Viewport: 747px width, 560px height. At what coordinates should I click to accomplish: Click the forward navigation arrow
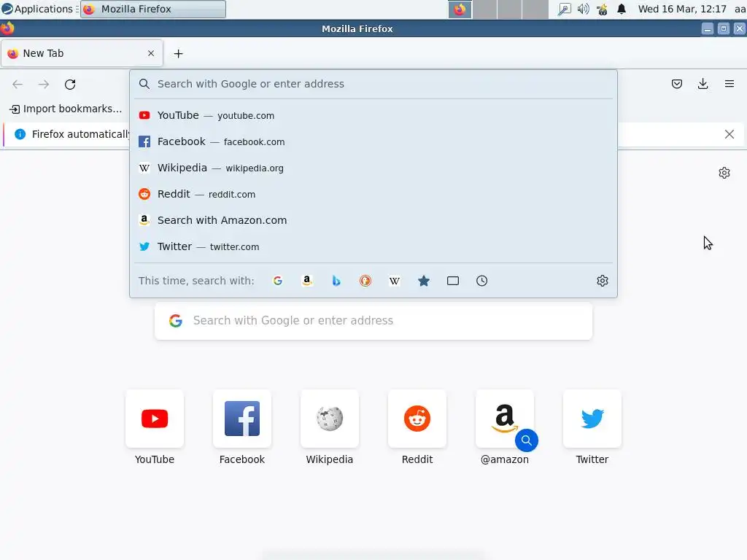pos(44,85)
